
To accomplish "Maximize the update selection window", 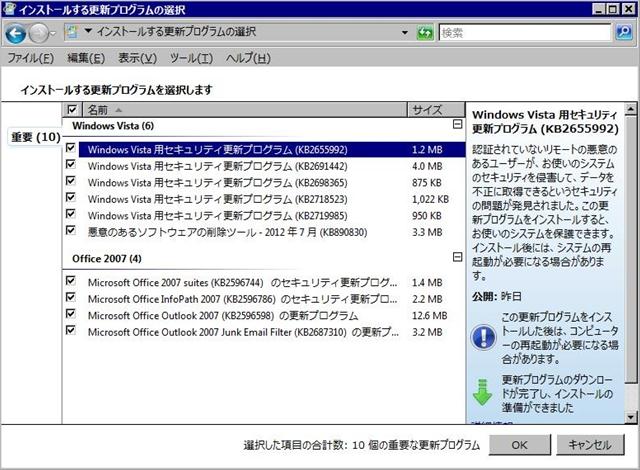I will coord(612,9).
